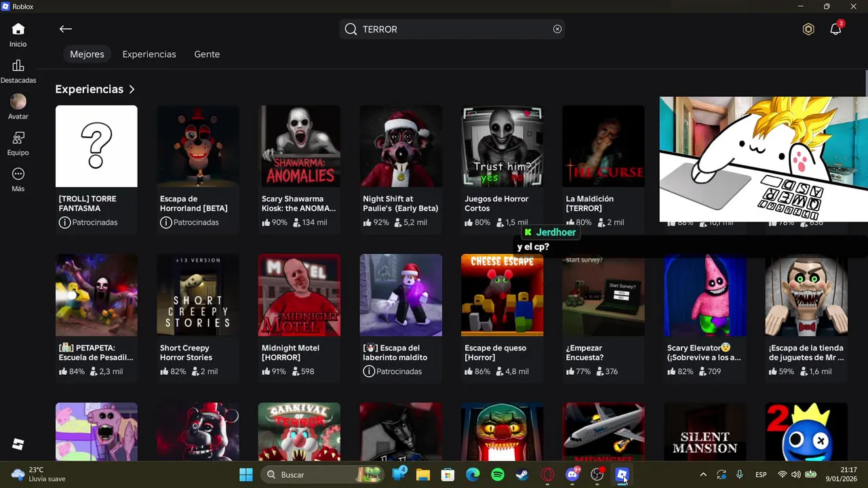Open Destacadas charts in sidebar

pos(18,72)
